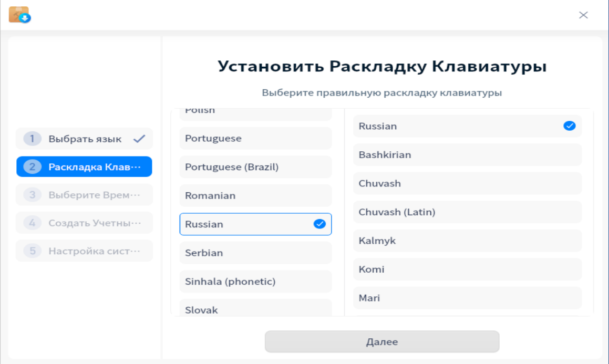Click the checkmark beside Russian variant in right list
This screenshot has height=364, width=609.
tap(570, 126)
